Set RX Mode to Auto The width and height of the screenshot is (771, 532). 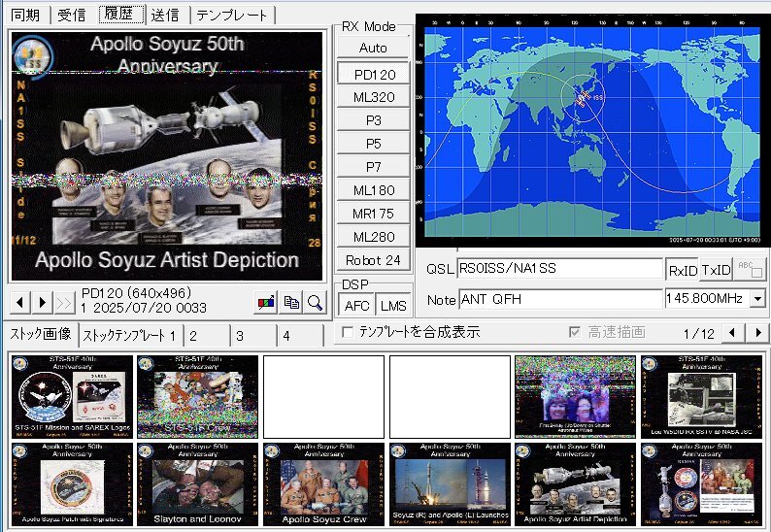[373, 48]
